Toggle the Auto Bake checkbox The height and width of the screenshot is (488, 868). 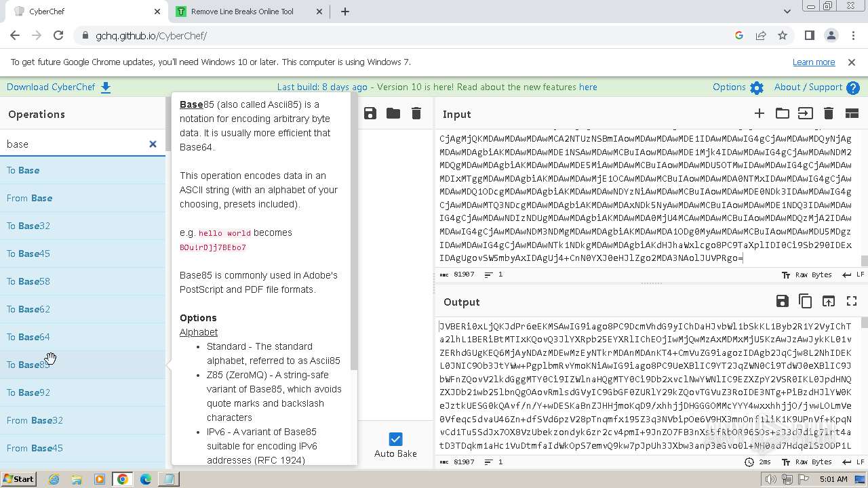tap(396, 439)
